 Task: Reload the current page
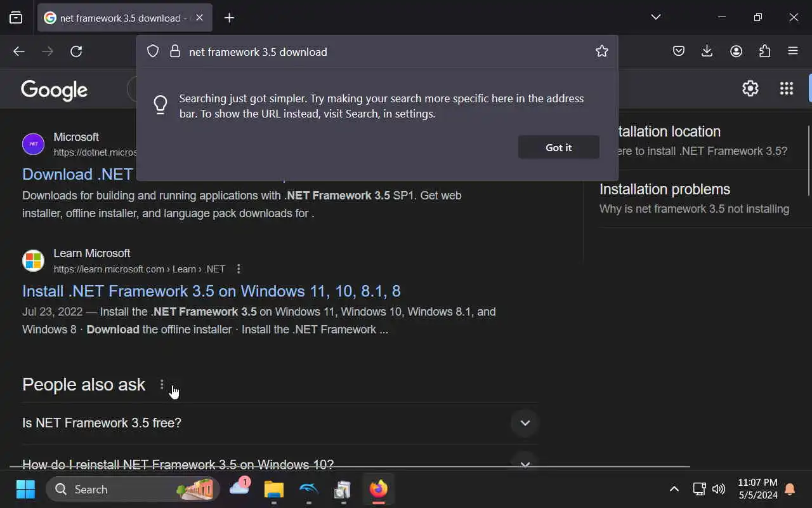pyautogui.click(x=76, y=51)
